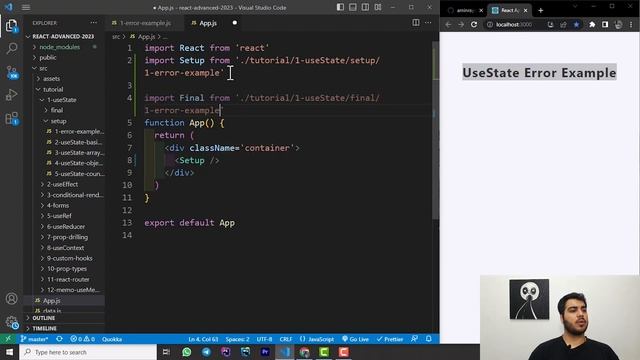This screenshot has width=640, height=360.
Task: Open Manage gear in activity bar
Action: tap(11, 322)
